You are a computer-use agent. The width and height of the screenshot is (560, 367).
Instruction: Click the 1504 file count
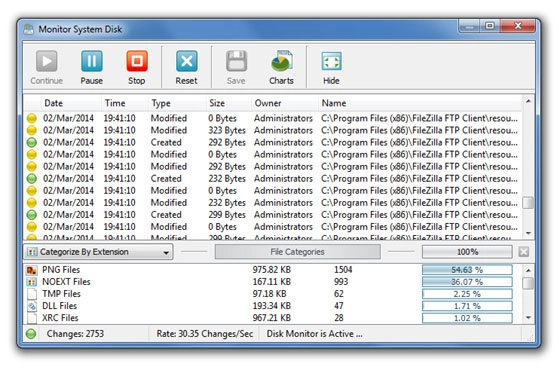point(343,270)
